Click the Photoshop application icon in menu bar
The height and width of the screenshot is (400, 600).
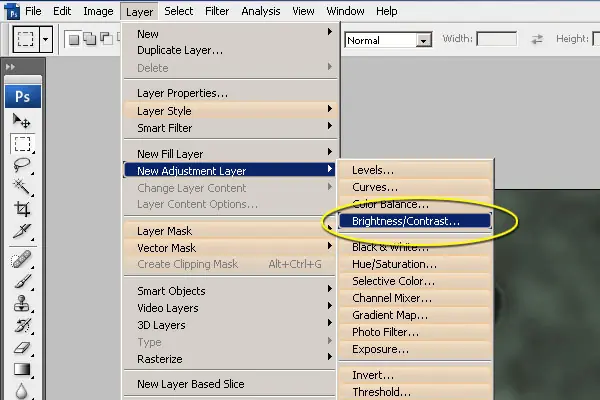[13, 11]
